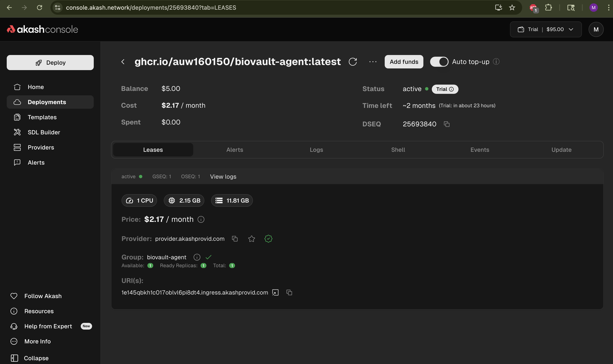Click the price info icon

pos(201,219)
